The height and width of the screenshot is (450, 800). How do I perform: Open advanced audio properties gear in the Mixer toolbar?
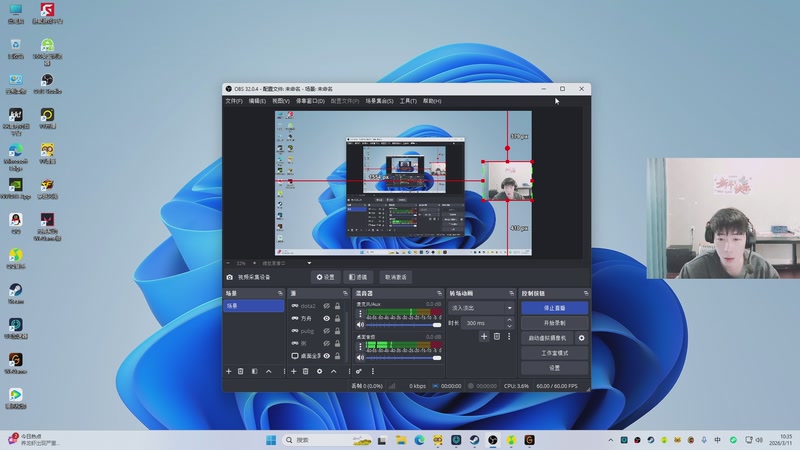coord(359,371)
